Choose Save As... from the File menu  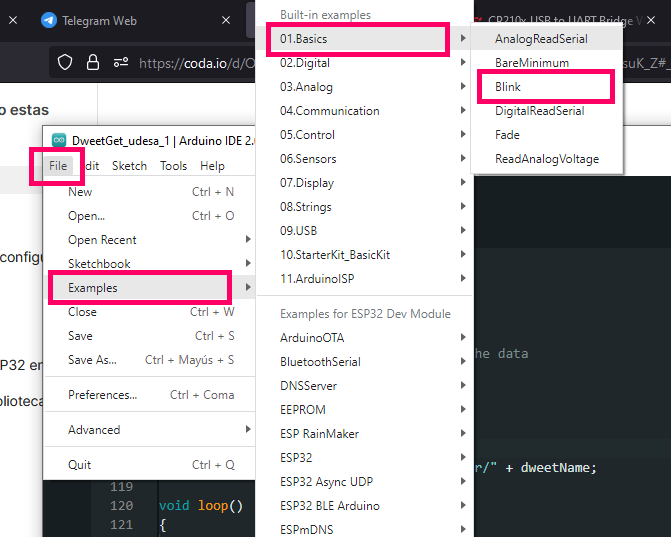click(x=150, y=359)
